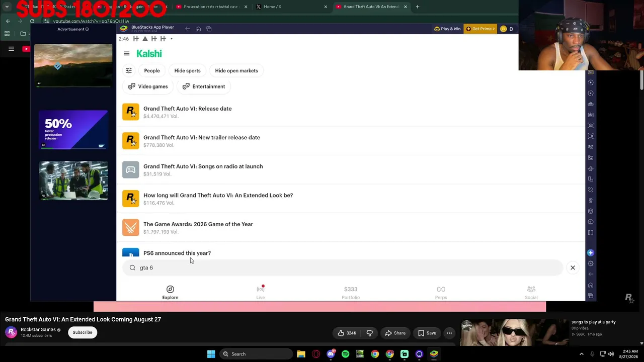Viewport: 644px width, 362px height.
Task: Switch to the Explore tab
Action: pyautogui.click(x=170, y=292)
